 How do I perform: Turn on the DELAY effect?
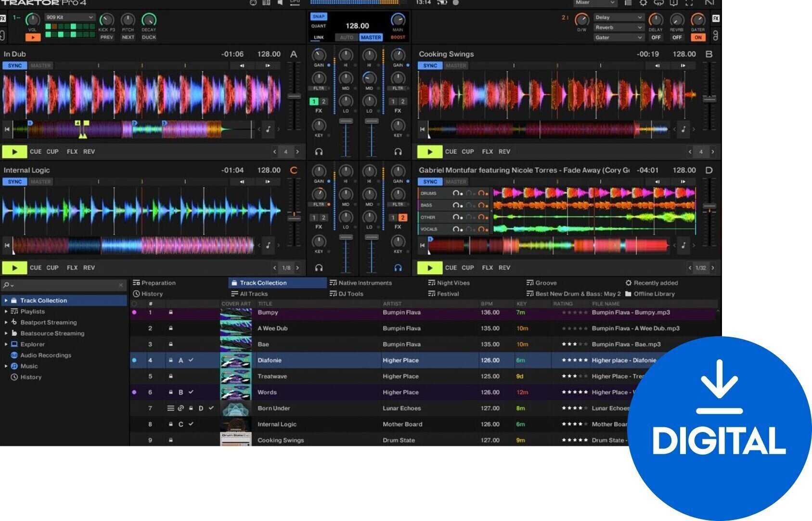(656, 38)
